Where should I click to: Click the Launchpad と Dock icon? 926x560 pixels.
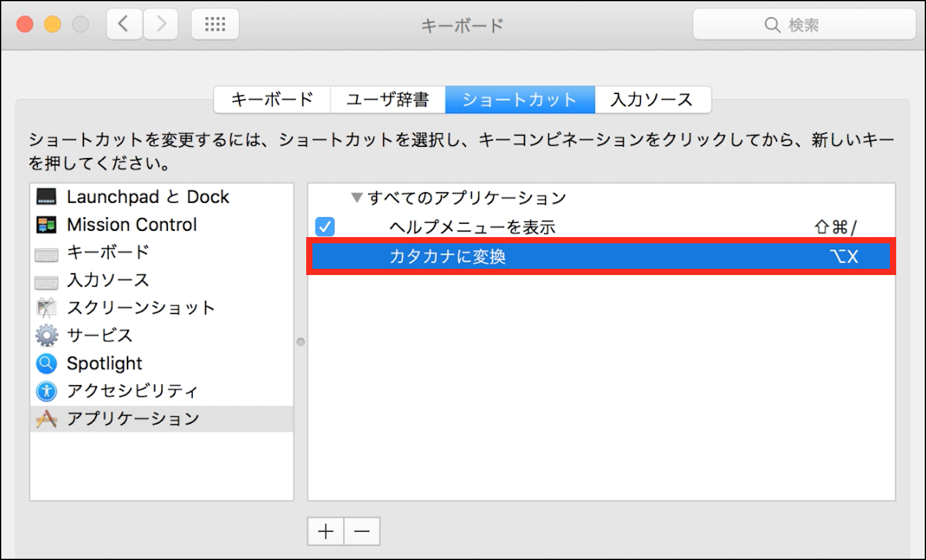(47, 197)
